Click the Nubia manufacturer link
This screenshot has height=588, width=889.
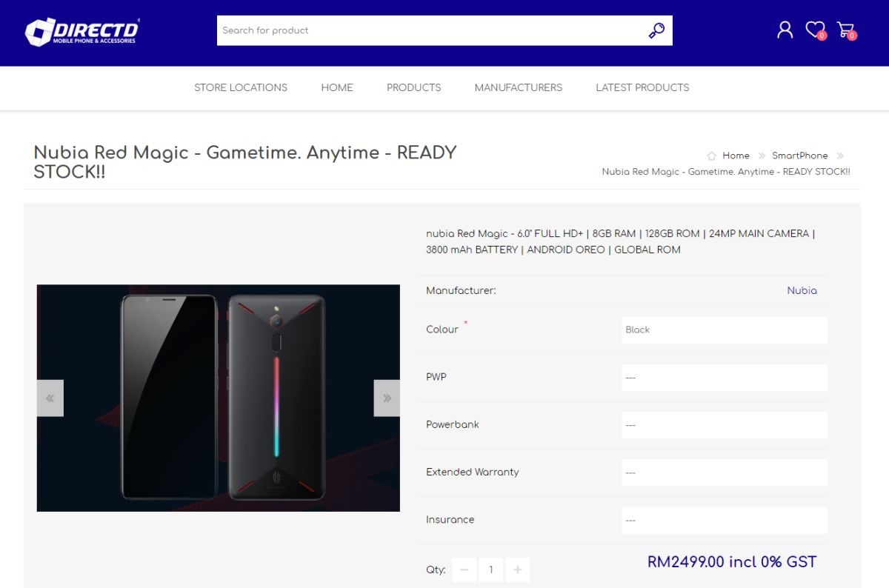pyautogui.click(x=802, y=291)
